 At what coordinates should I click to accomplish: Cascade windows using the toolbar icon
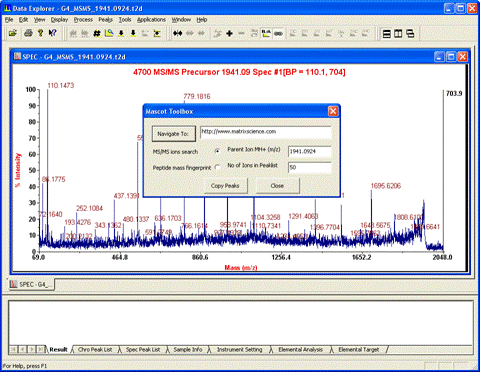pyautogui.click(x=410, y=34)
